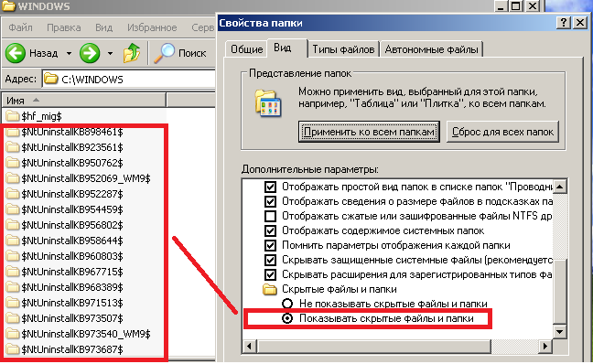The width and height of the screenshot is (593, 364).
Task: Toggle 'Отображать сведения о размере файлов' checkbox
Action: 270,201
